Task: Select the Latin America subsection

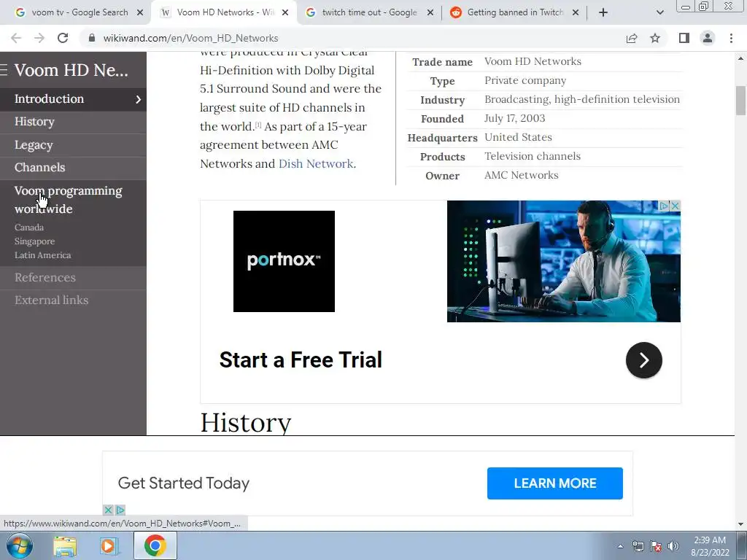Action: point(42,254)
